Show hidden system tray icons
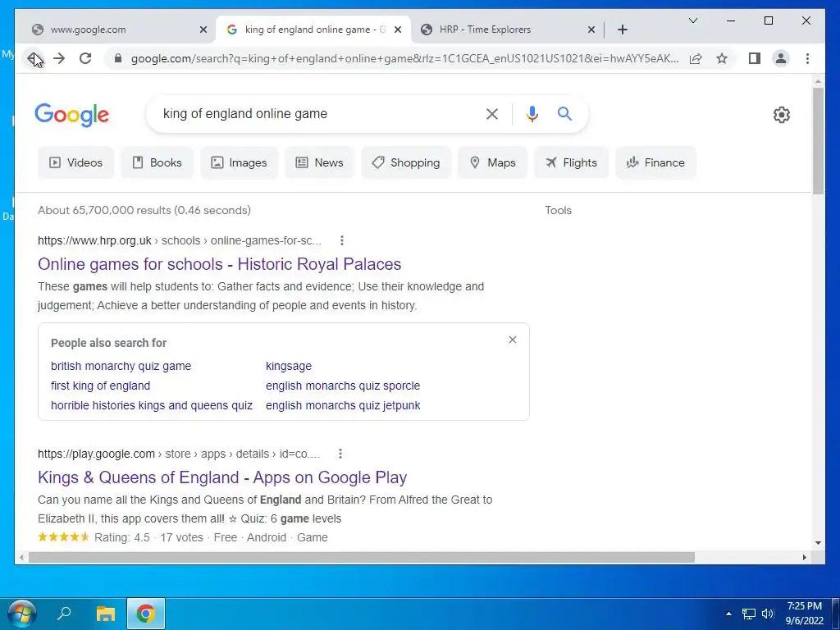The image size is (840, 630). click(728, 614)
